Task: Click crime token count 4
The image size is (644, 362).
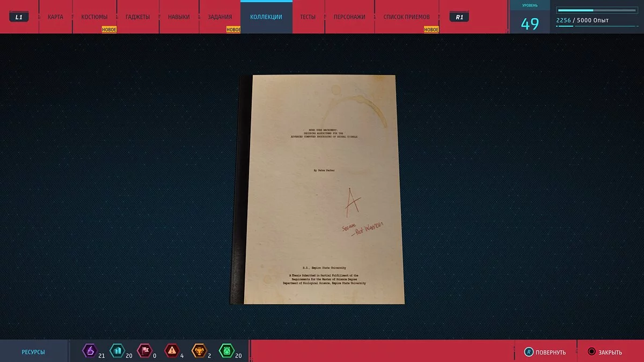Action: [182, 356]
